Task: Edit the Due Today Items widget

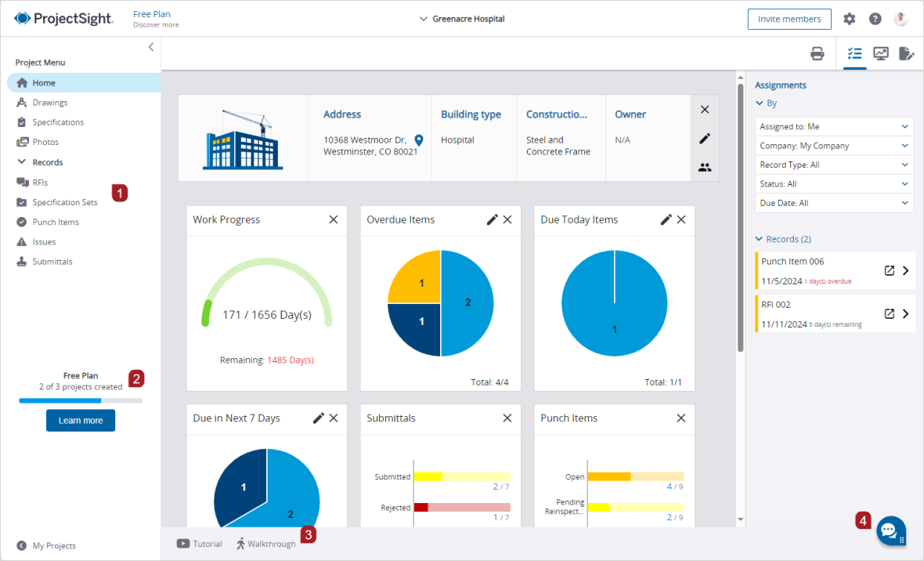Action: tap(666, 219)
